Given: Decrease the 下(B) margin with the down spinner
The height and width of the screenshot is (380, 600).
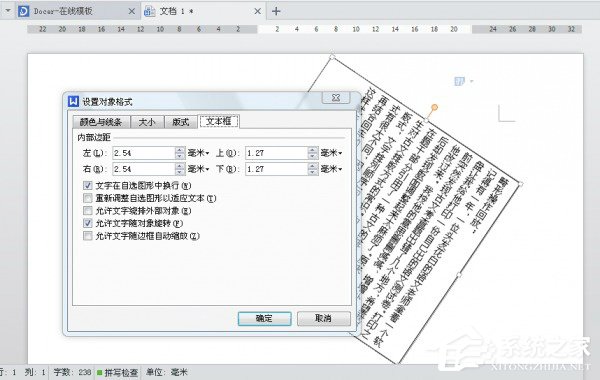Looking at the screenshot, I should click(x=313, y=172).
